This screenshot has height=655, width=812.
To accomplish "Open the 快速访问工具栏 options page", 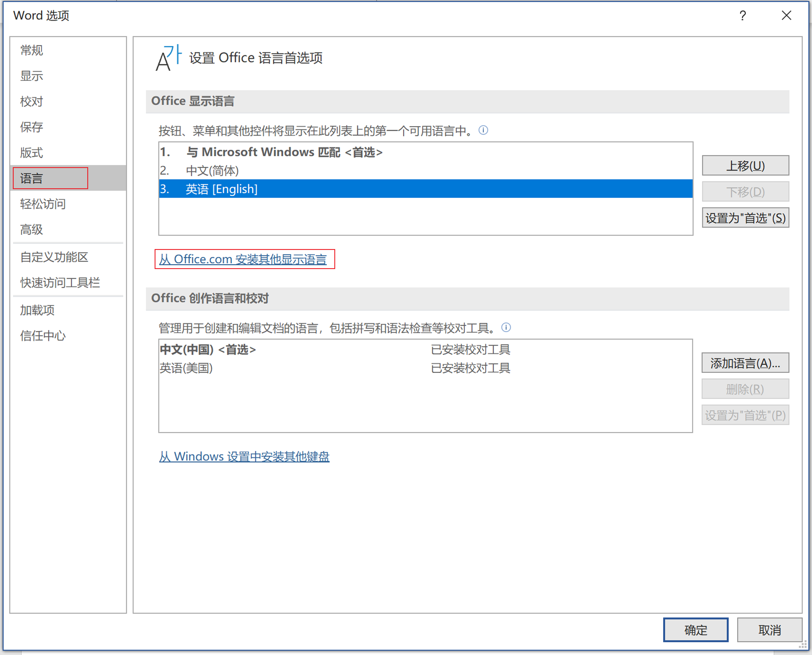I will coord(60,283).
